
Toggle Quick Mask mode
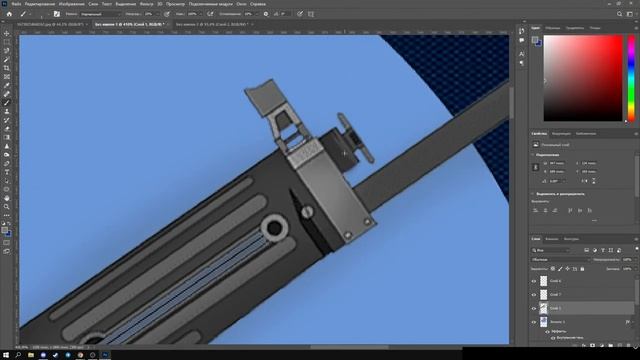pyautogui.click(x=7, y=243)
